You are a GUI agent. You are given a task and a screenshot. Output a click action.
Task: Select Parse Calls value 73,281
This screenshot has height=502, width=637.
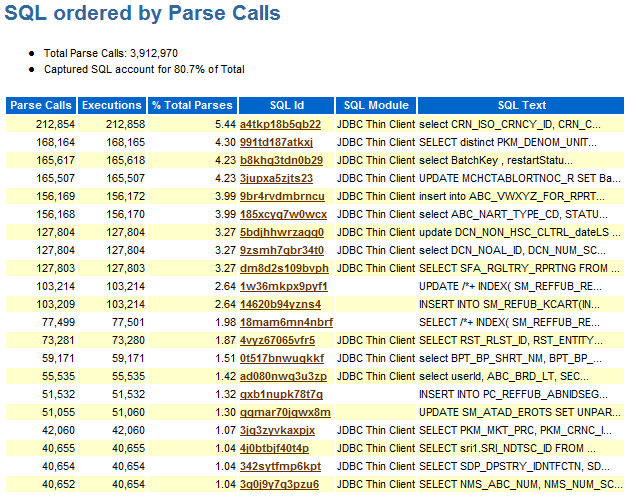click(x=58, y=340)
